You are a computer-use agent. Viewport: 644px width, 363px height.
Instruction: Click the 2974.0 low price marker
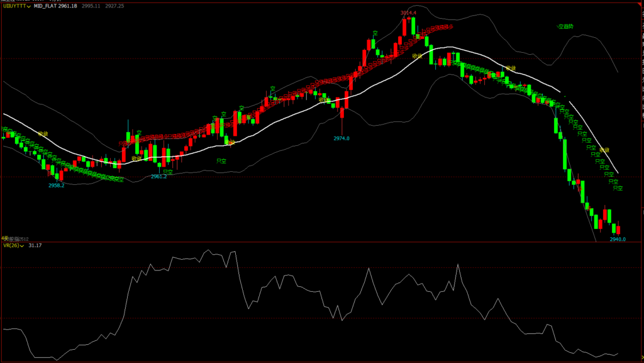click(x=341, y=138)
